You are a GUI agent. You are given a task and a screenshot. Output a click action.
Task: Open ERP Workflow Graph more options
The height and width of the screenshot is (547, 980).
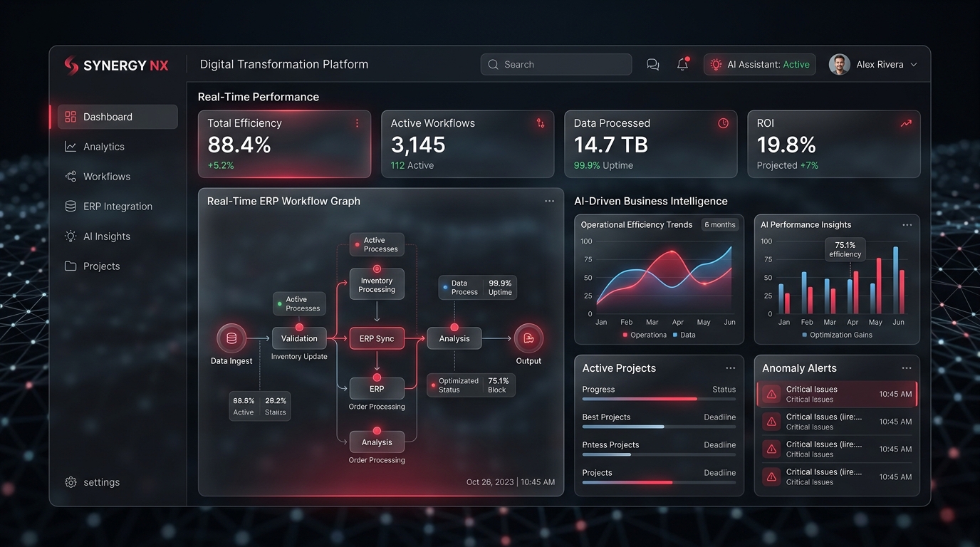pos(549,201)
